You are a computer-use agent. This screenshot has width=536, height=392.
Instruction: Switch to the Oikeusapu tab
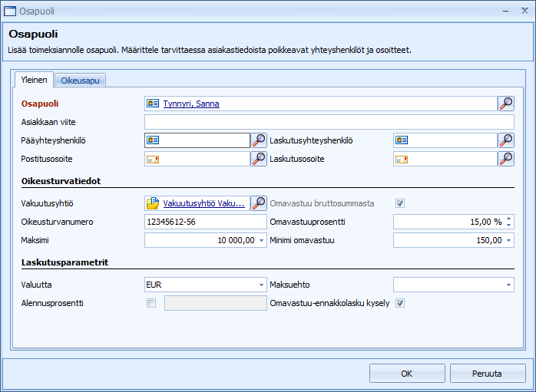tap(80, 81)
